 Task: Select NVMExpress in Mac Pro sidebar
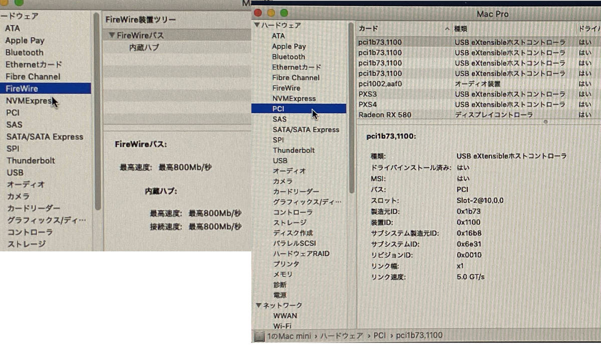point(294,99)
